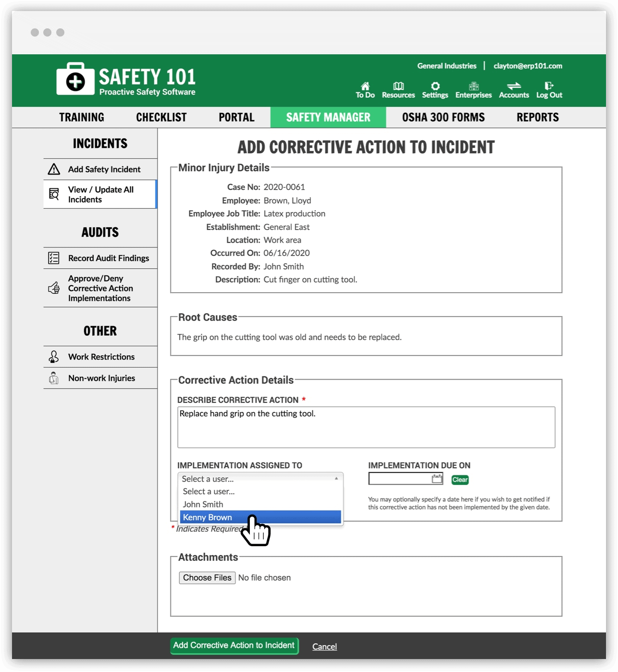Viewport: 618px width, 672px height.
Task: Click the Recorded By value John Smith
Action: point(284,266)
